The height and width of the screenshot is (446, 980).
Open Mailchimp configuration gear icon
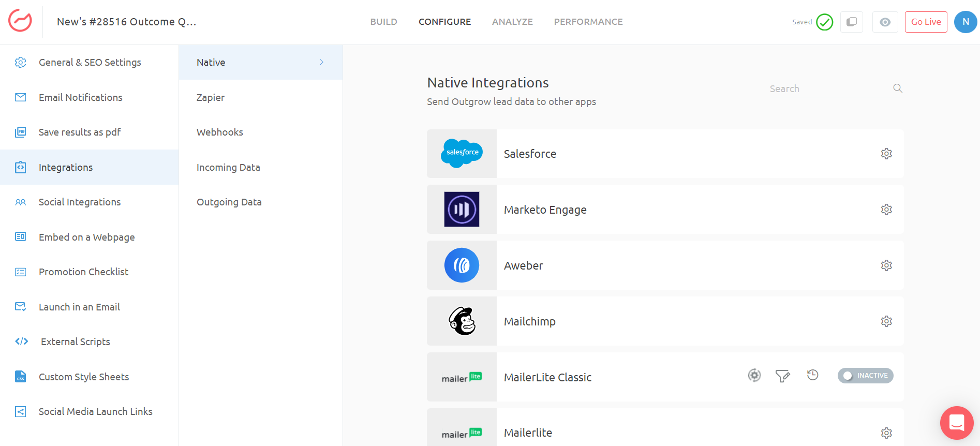coord(886,321)
